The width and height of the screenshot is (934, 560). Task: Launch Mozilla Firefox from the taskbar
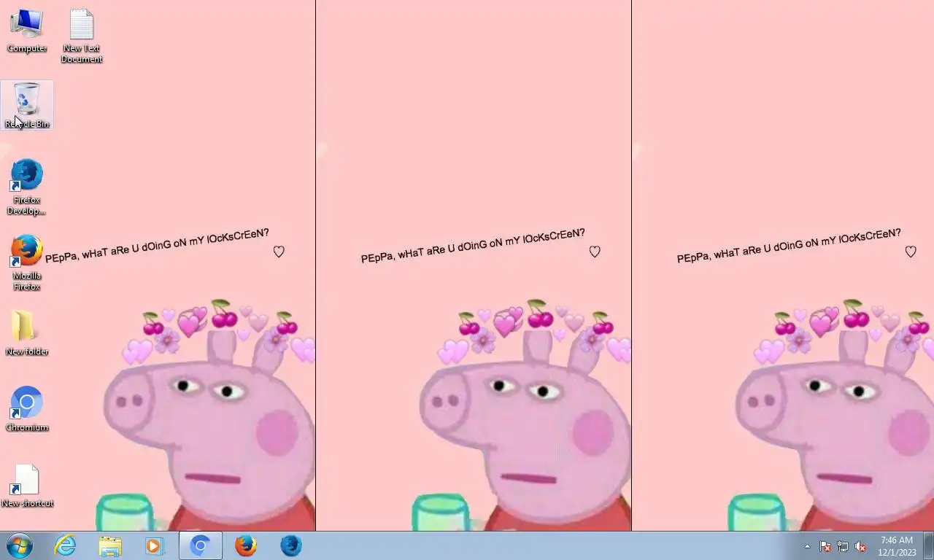pyautogui.click(x=246, y=545)
